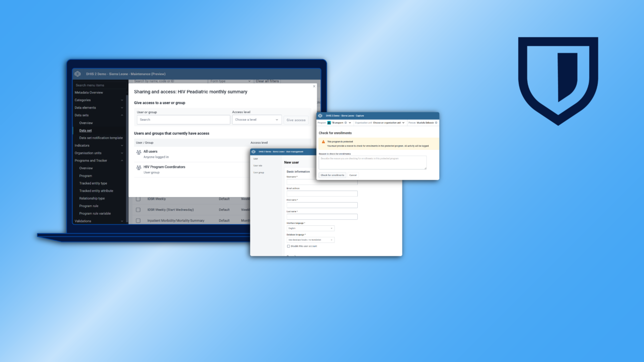Check Disable this user account
Screen dimensions: 644x362
pyautogui.click(x=288, y=246)
